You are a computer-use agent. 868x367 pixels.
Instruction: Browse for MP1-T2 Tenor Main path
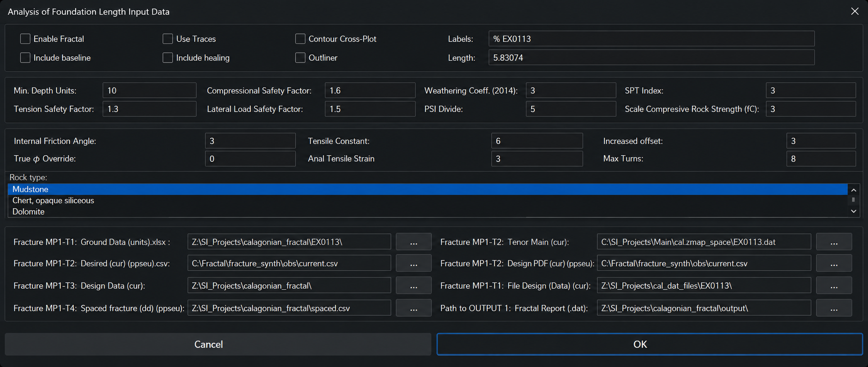click(x=834, y=242)
